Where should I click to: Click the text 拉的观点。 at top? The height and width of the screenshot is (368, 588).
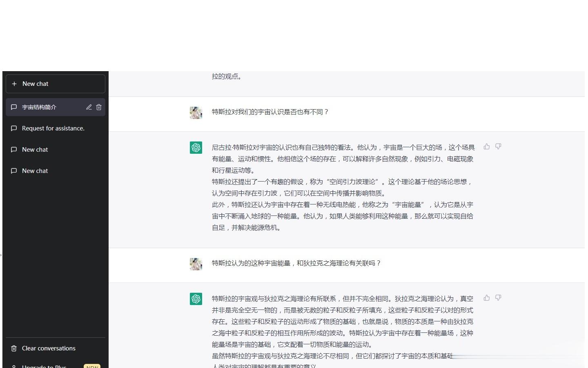226,76
